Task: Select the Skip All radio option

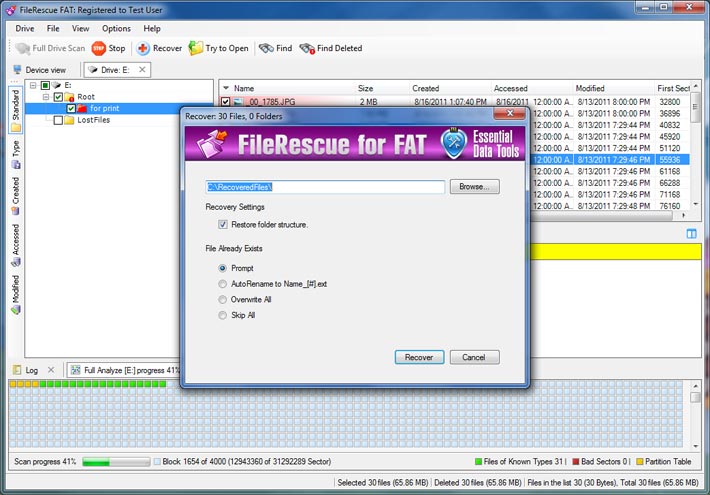Action: pyautogui.click(x=222, y=315)
